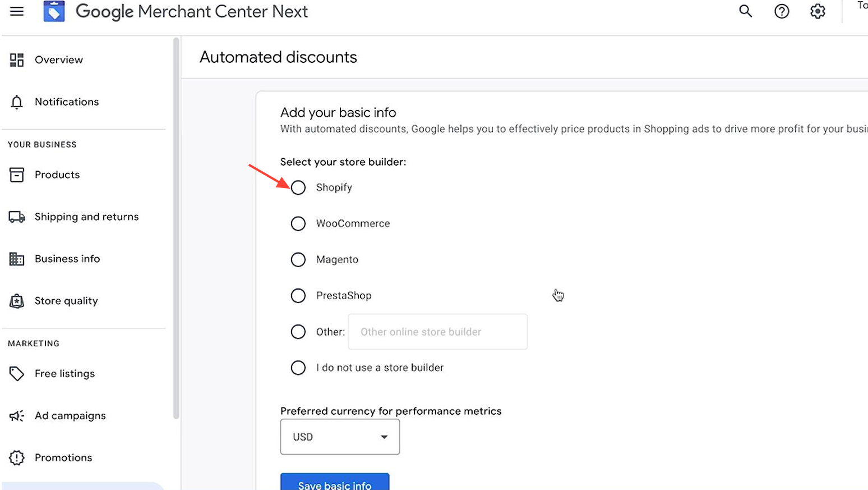Open the USD preferred currency dropdown
The width and height of the screenshot is (868, 490).
340,437
